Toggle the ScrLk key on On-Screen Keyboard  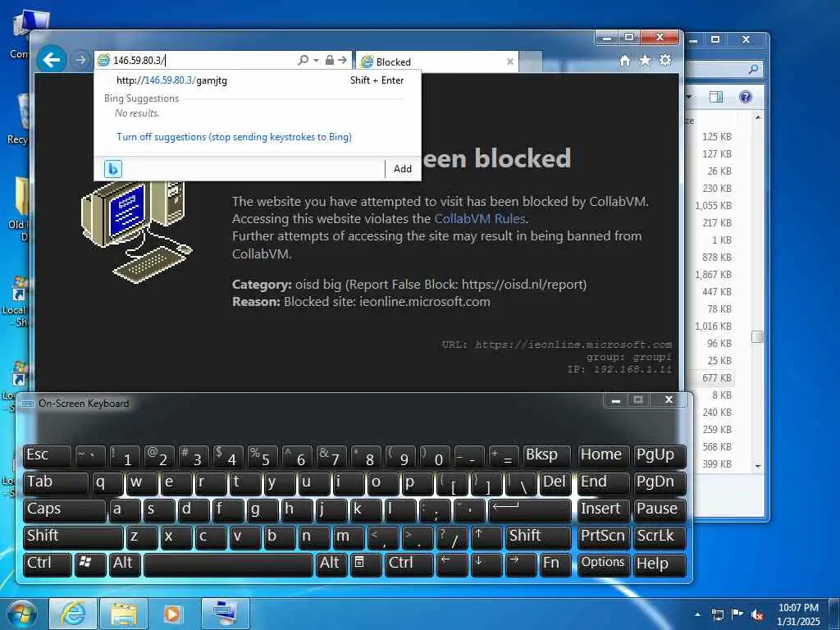coord(660,536)
